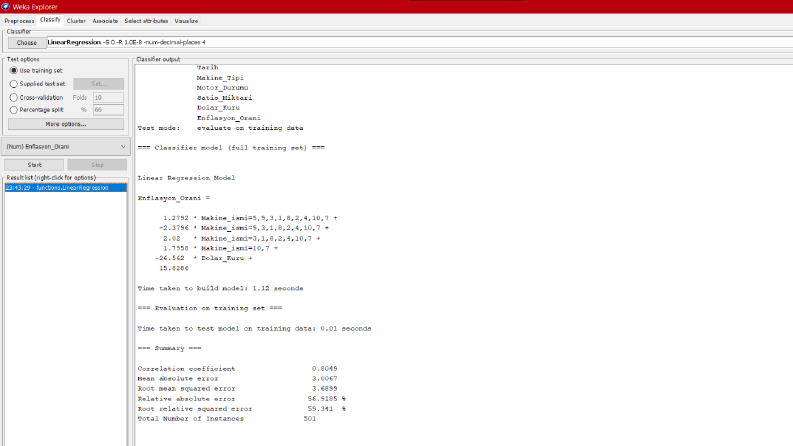Expand the Enflasyon_Orani class attribute dropdown
The width and height of the screenshot is (793, 446).
66,147
